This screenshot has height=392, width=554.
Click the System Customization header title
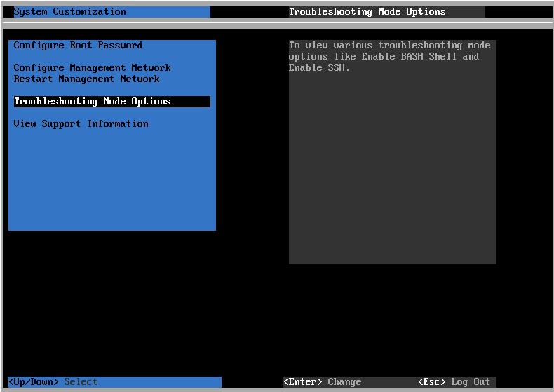tap(70, 12)
